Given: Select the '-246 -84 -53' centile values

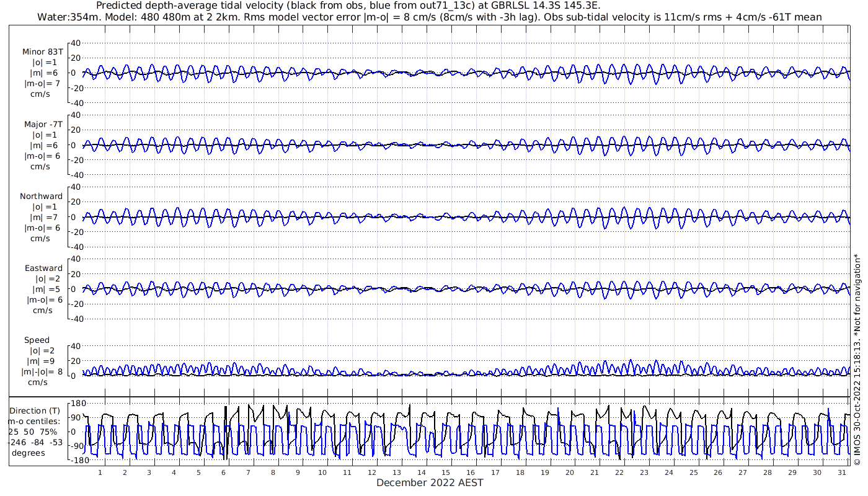Looking at the screenshot, I should pyautogui.click(x=34, y=442).
